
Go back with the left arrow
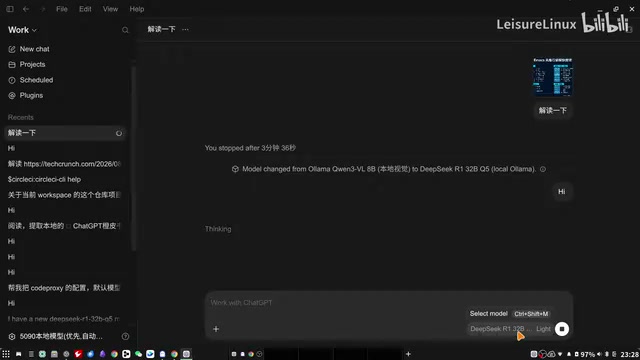click(x=26, y=9)
